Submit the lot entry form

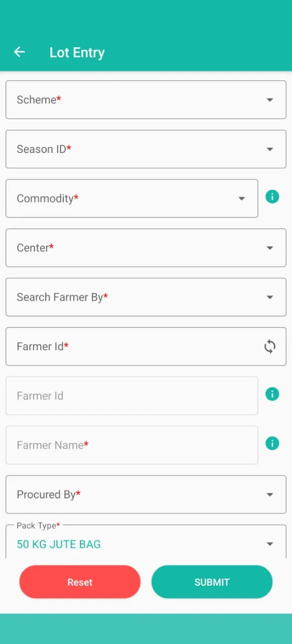pyautogui.click(x=212, y=582)
